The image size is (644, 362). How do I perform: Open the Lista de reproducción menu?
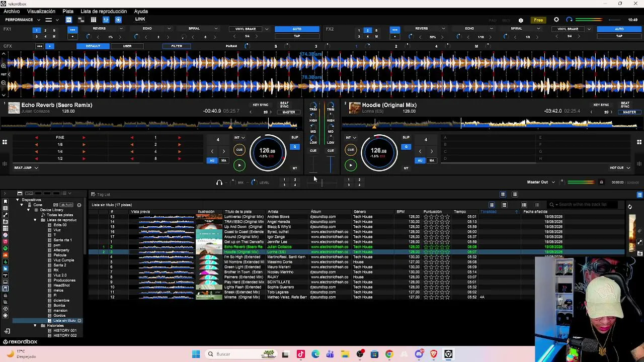coord(103,11)
